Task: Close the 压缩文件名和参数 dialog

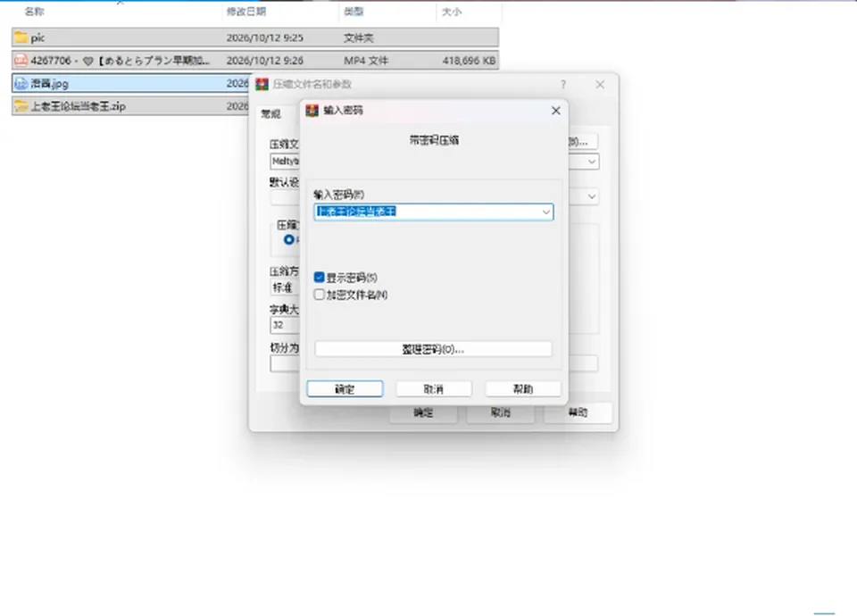Action: [x=600, y=84]
